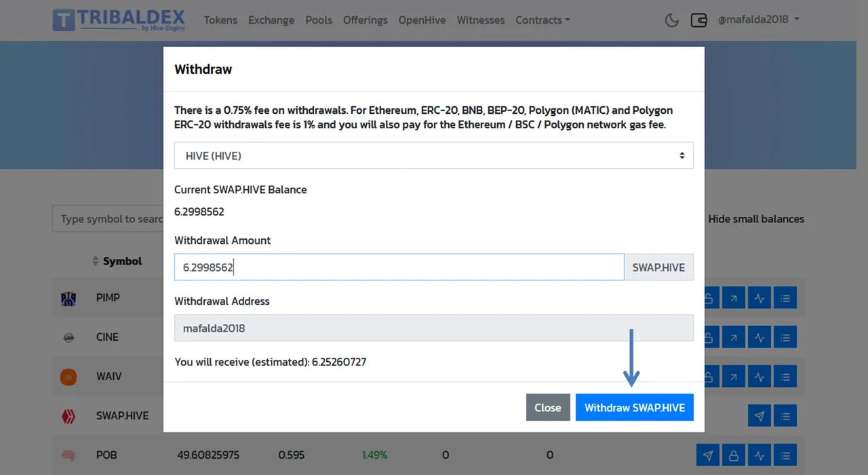Click the arrow icon in CINE row
The image size is (868, 475).
pos(734,337)
